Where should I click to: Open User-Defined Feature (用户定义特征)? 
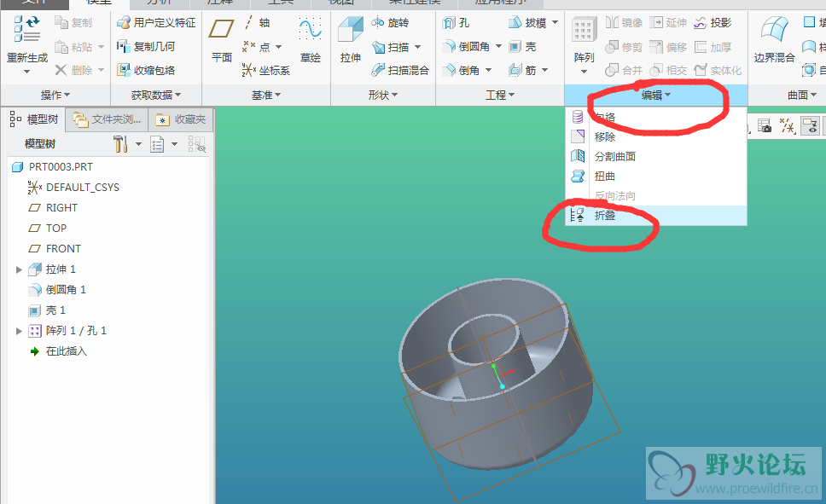point(156,23)
